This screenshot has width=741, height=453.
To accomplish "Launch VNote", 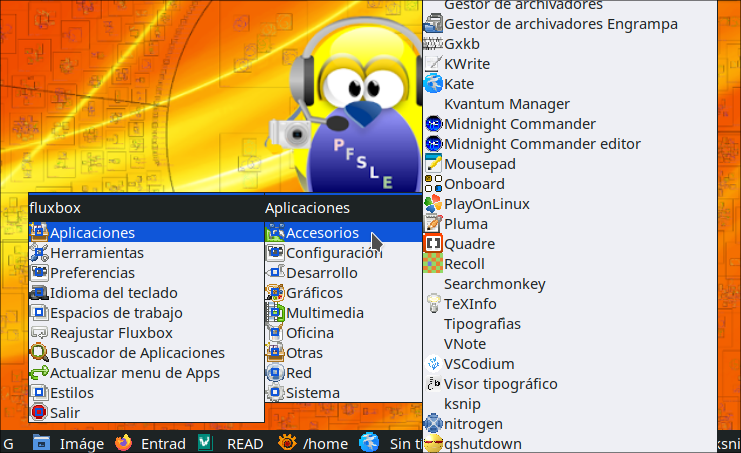I will (x=570, y=343).
